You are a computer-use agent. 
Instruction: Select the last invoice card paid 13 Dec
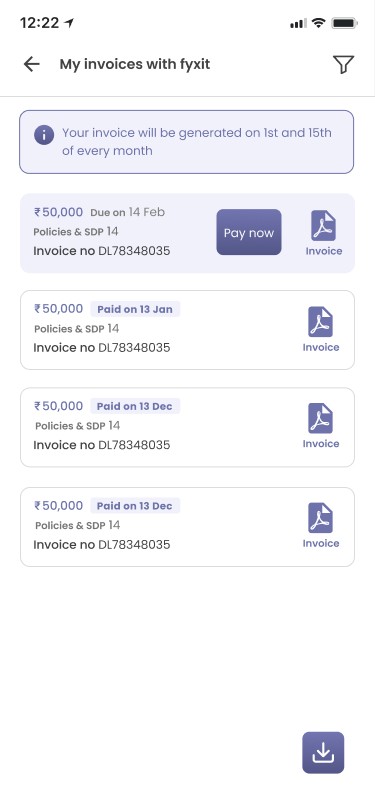coord(188,527)
